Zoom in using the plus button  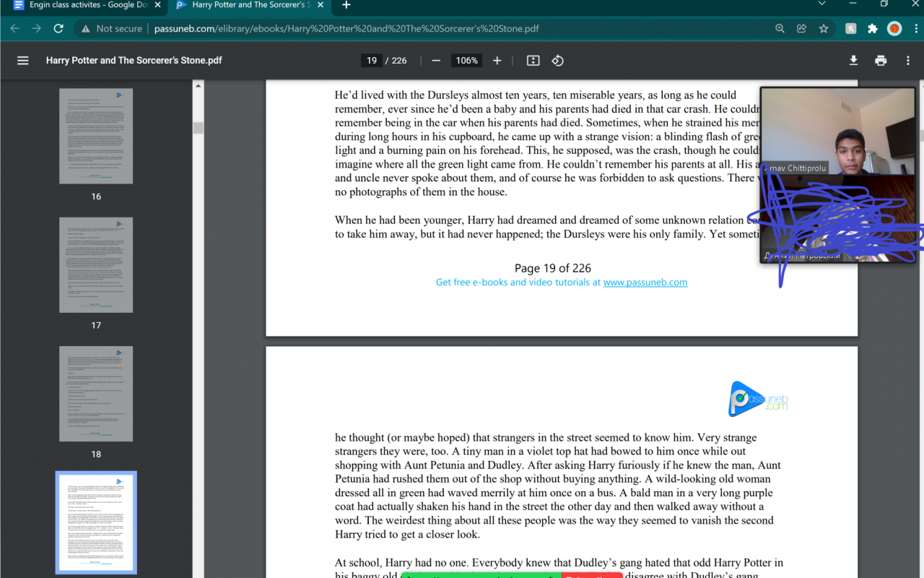(x=497, y=61)
